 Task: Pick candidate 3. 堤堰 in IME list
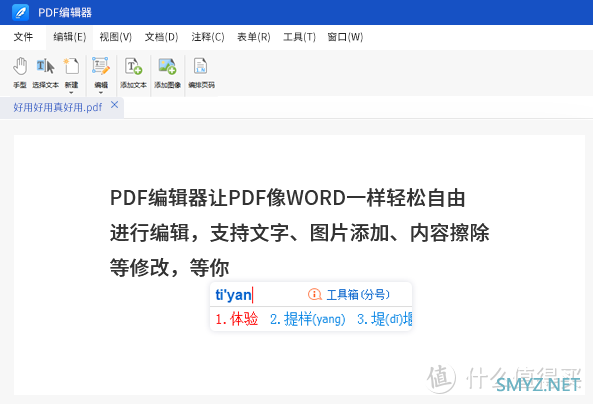(x=384, y=319)
